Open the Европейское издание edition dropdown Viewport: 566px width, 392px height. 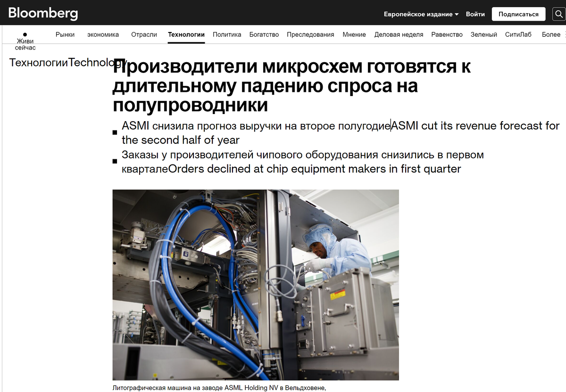click(421, 14)
